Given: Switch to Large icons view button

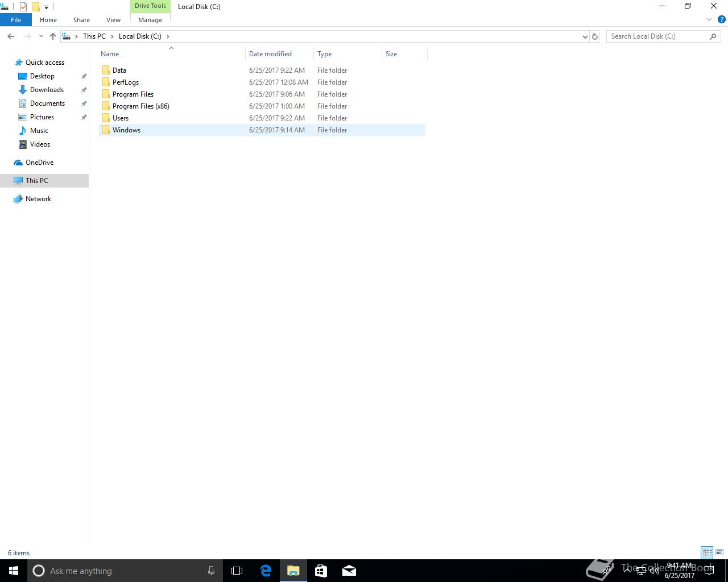Looking at the screenshot, I should (x=719, y=552).
